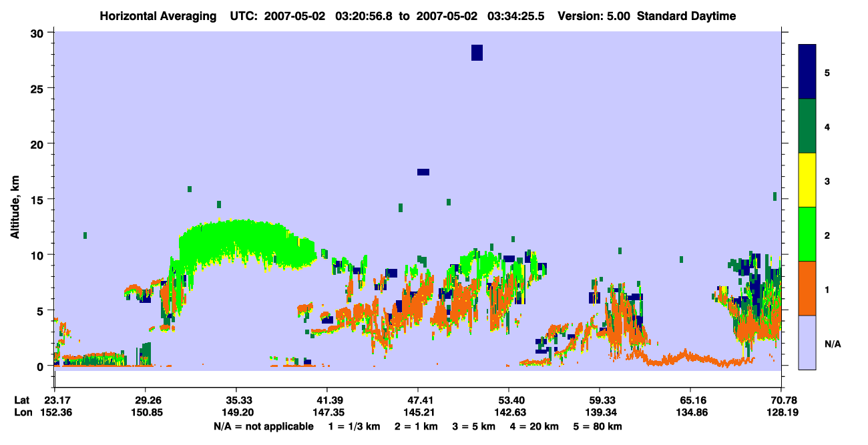Image resolution: width=868 pixels, height=445 pixels.
Task: Click the '1 = 1/3 km' legend note
Action: [355, 426]
